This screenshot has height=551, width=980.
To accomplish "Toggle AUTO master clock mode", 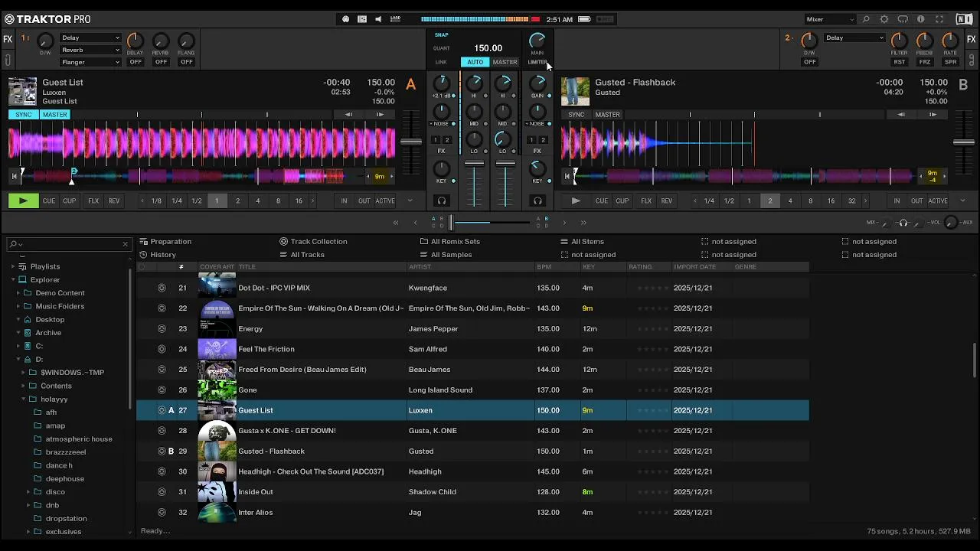I will tap(475, 62).
